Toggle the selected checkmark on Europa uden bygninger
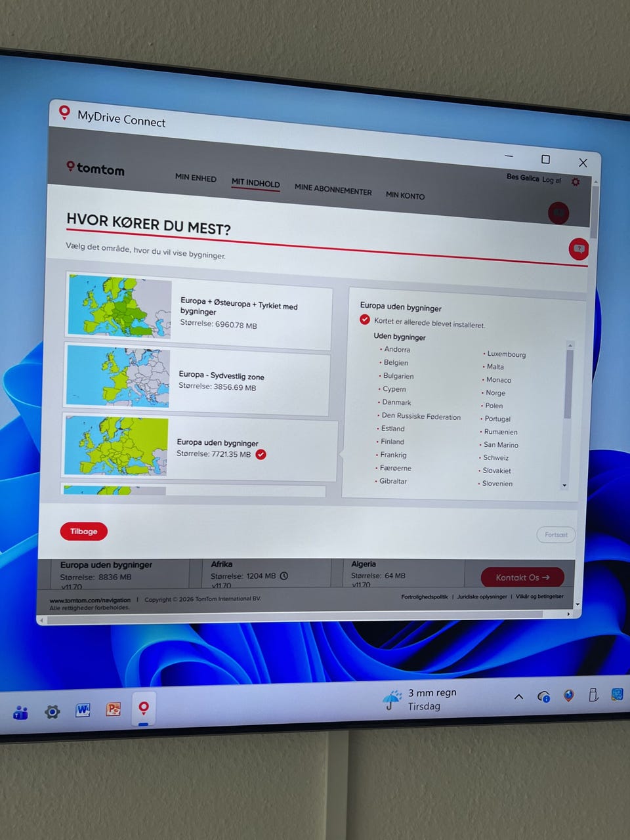 (261, 454)
